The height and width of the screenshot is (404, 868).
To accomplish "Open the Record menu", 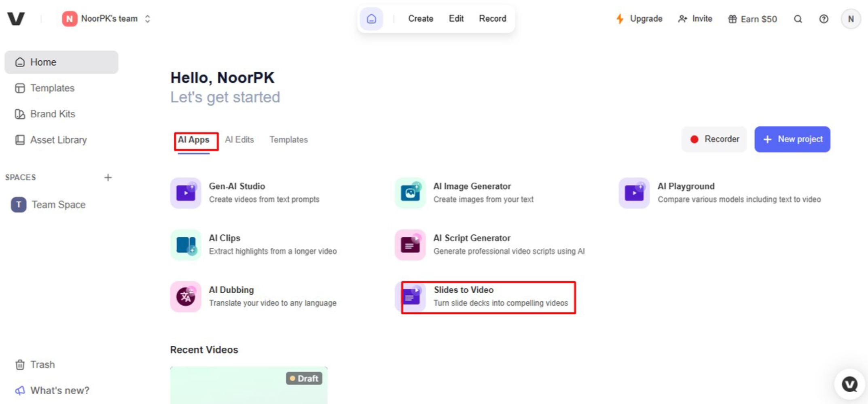I will tap(493, 19).
